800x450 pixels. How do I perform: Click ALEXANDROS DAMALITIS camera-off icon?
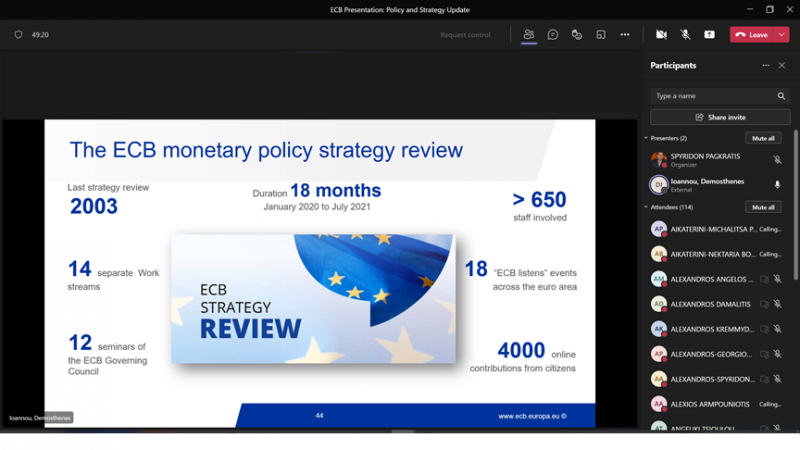(764, 304)
